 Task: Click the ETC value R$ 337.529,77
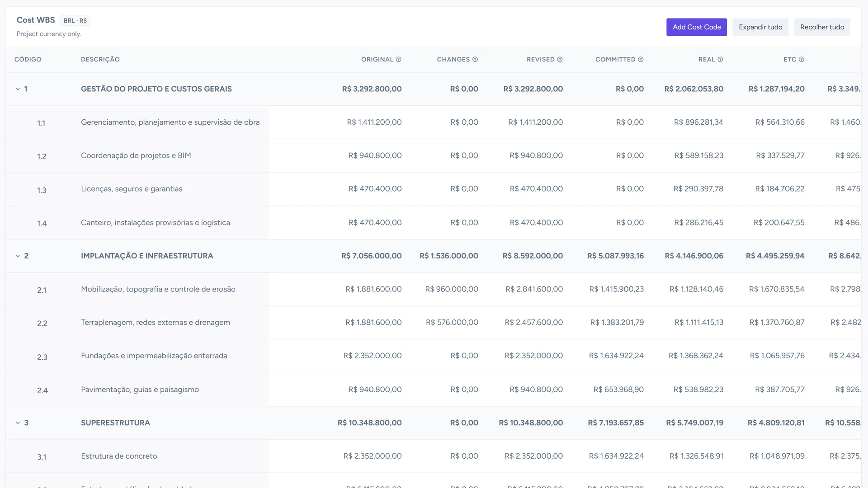[x=780, y=156]
